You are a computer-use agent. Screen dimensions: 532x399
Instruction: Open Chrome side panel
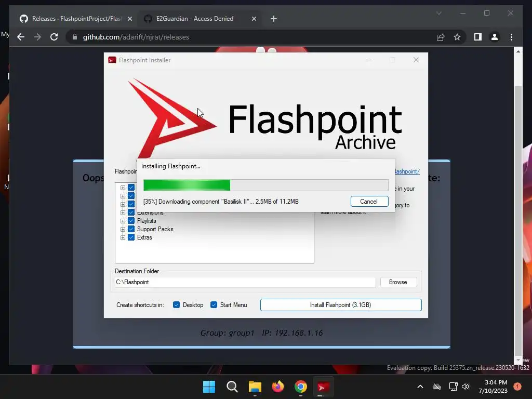tap(478, 37)
